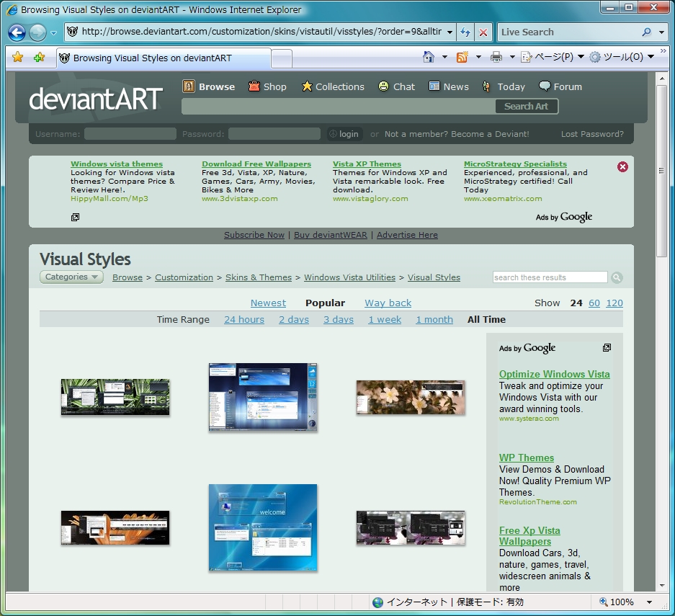
Task: Click Not a member? Become a Deviant!
Action: (x=457, y=134)
